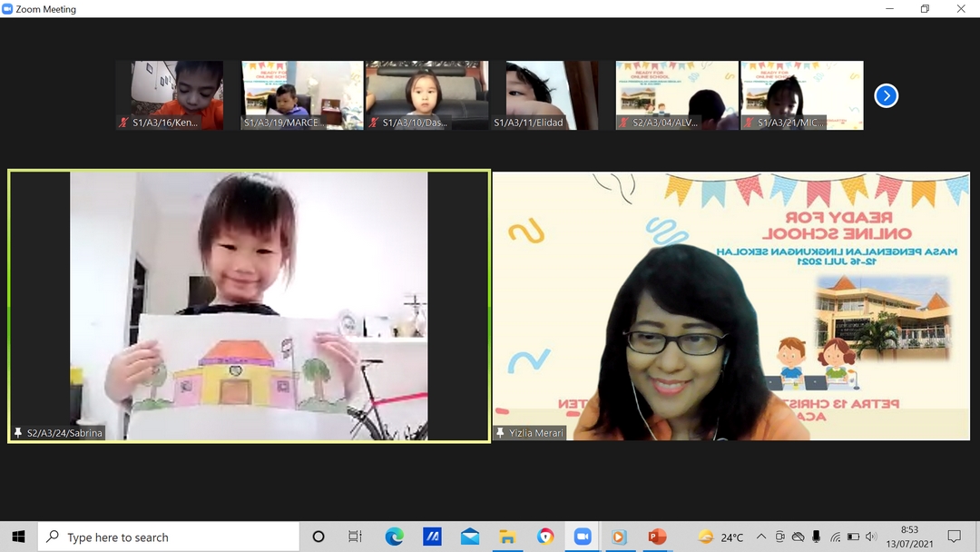980x552 pixels.
Task: Open Task View from the taskbar
Action: (356, 537)
